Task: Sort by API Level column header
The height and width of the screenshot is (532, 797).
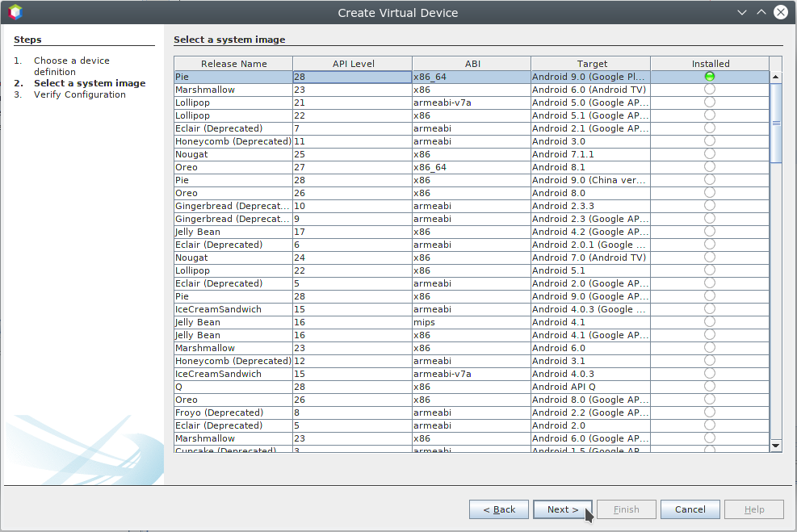Action: pos(353,64)
